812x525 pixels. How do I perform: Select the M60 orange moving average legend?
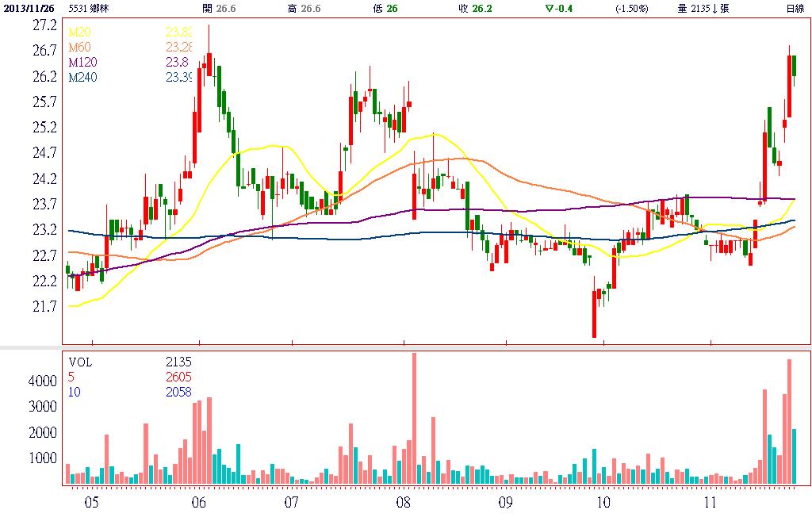79,48
